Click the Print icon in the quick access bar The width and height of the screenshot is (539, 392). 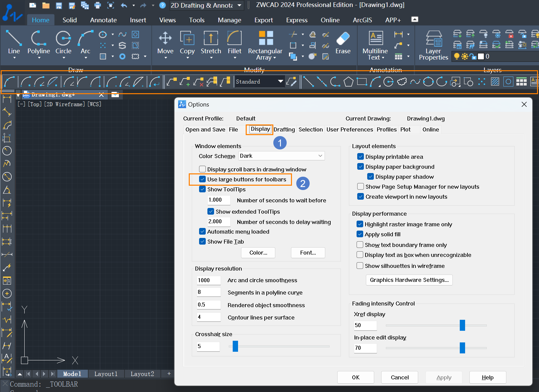click(98, 5)
